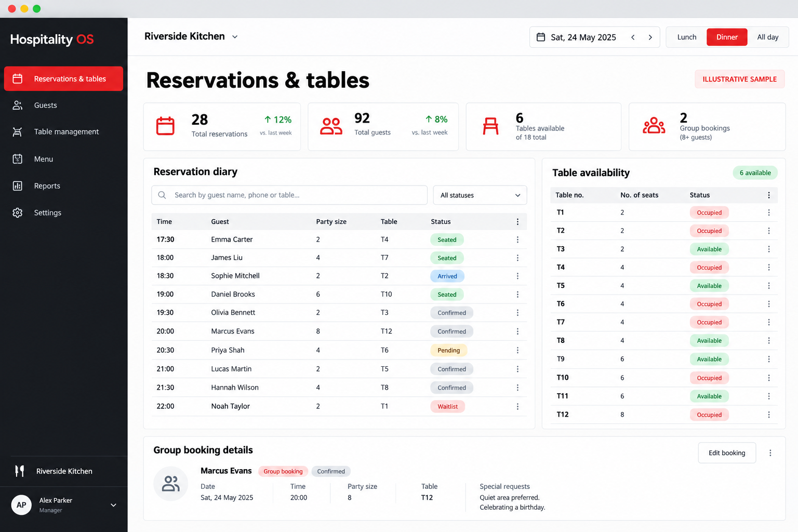Open options for Emma Carter reservation
This screenshot has width=798, height=532.
(x=517, y=240)
